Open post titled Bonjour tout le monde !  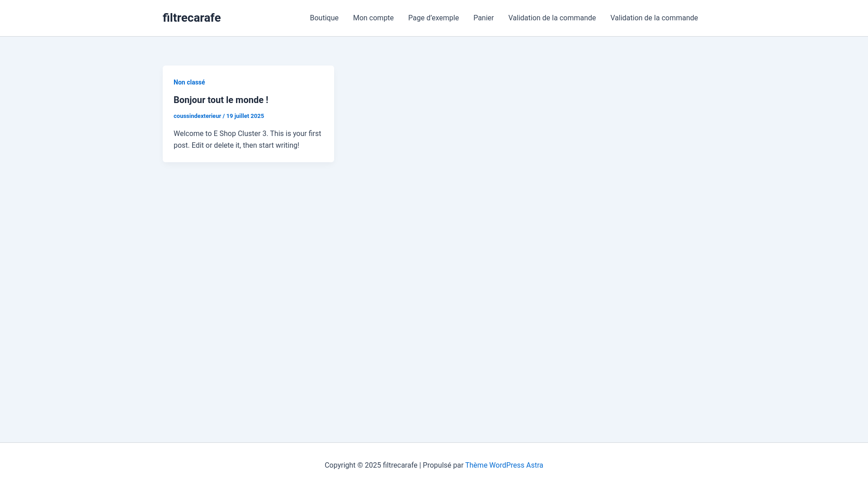(x=221, y=100)
